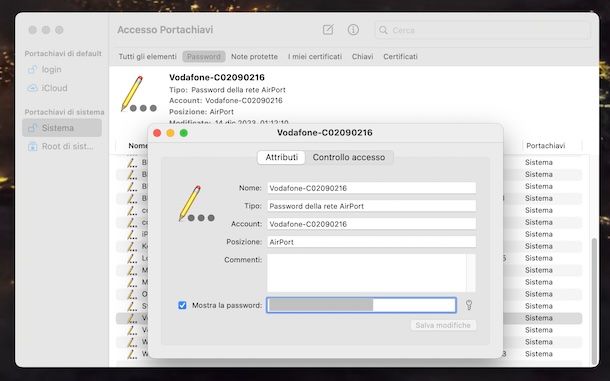Select Root di sistema keychain in sidebar
This screenshot has width=610, height=381.
pyautogui.click(x=61, y=146)
